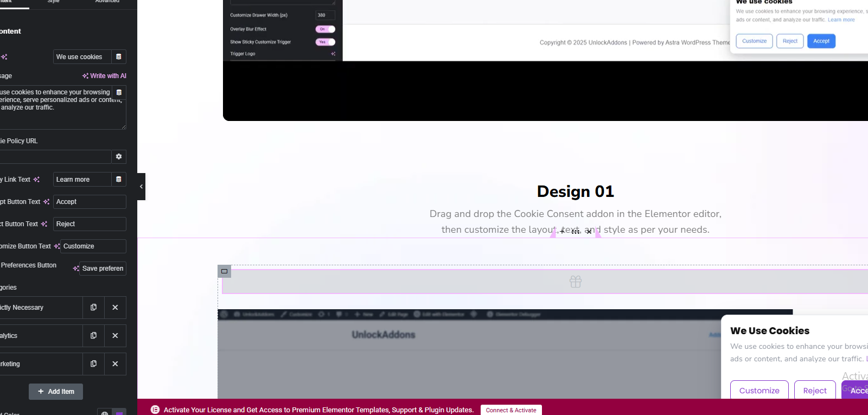Open Cookie Policy URL link options gear
The width and height of the screenshot is (868, 415).
(x=118, y=157)
